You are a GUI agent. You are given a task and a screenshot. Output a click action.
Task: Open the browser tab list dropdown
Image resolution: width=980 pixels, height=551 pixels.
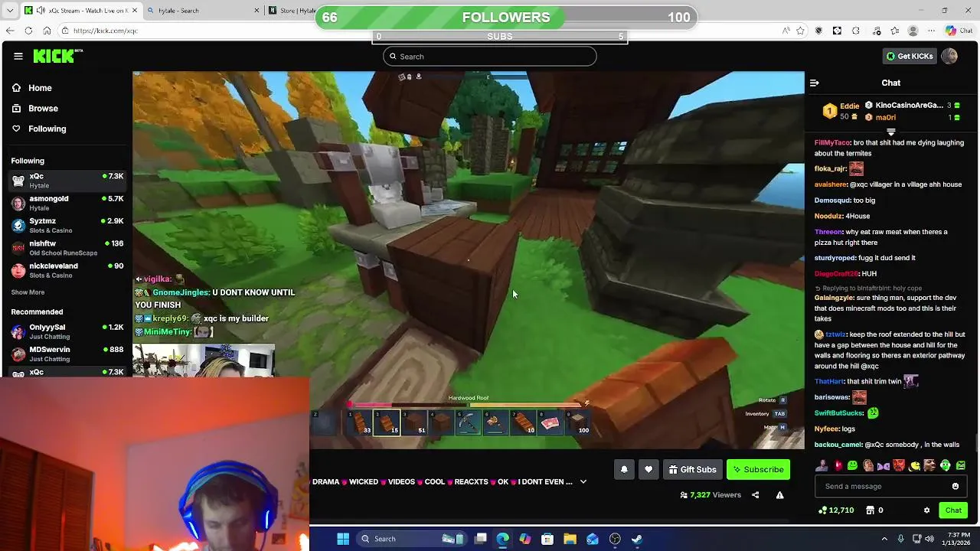pyautogui.click(x=9, y=10)
